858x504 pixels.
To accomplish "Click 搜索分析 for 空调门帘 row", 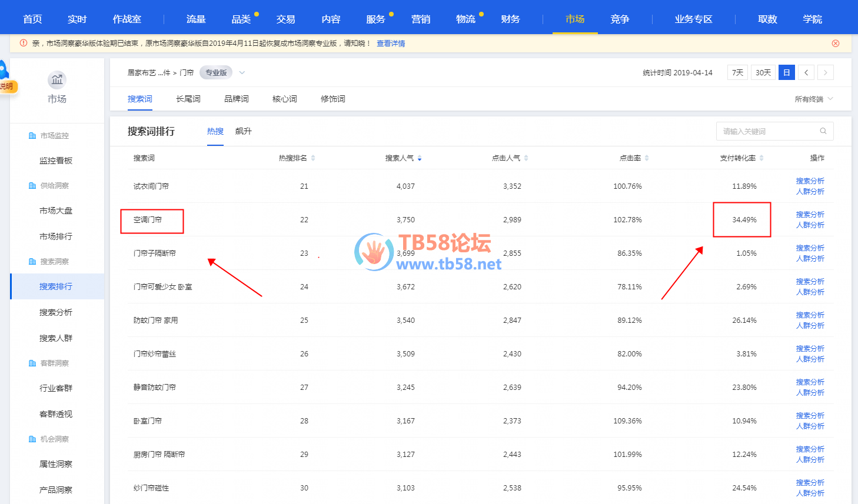I will pos(810,215).
